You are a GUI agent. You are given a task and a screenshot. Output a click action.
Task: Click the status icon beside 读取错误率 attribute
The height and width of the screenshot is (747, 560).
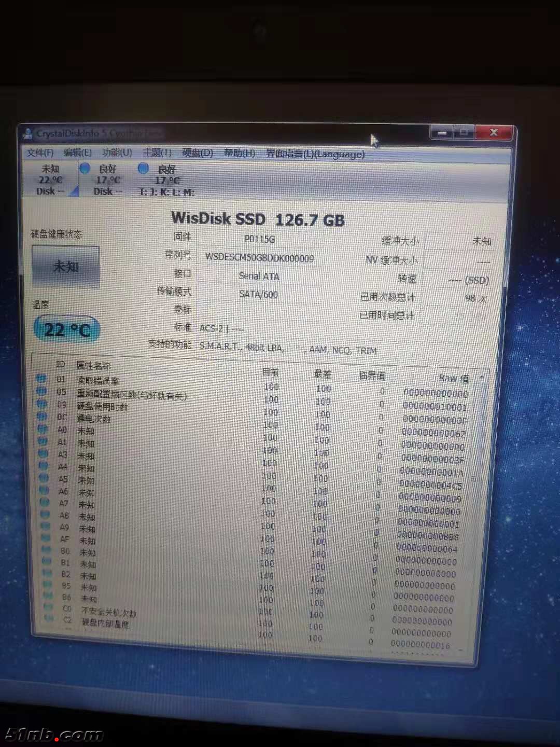[41, 379]
